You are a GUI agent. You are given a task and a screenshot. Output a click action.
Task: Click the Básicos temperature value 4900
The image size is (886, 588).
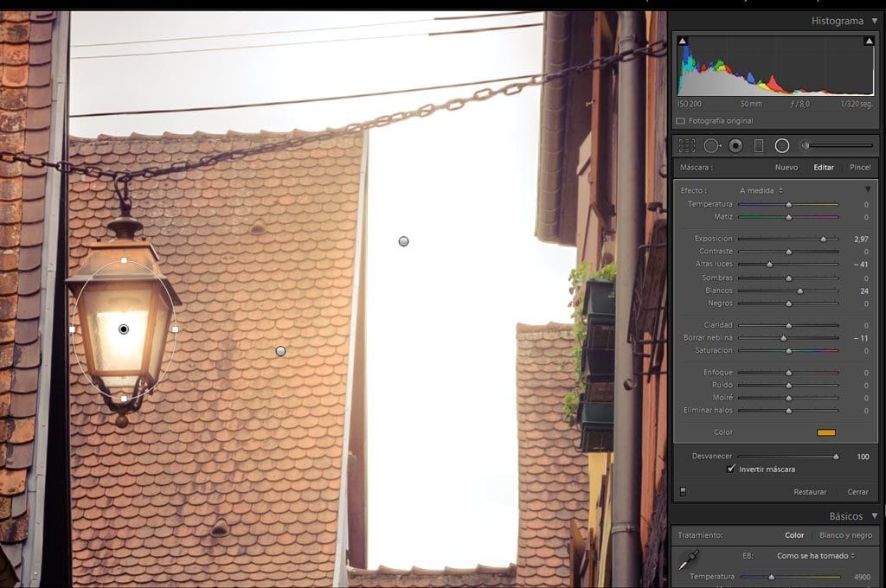tap(862, 577)
